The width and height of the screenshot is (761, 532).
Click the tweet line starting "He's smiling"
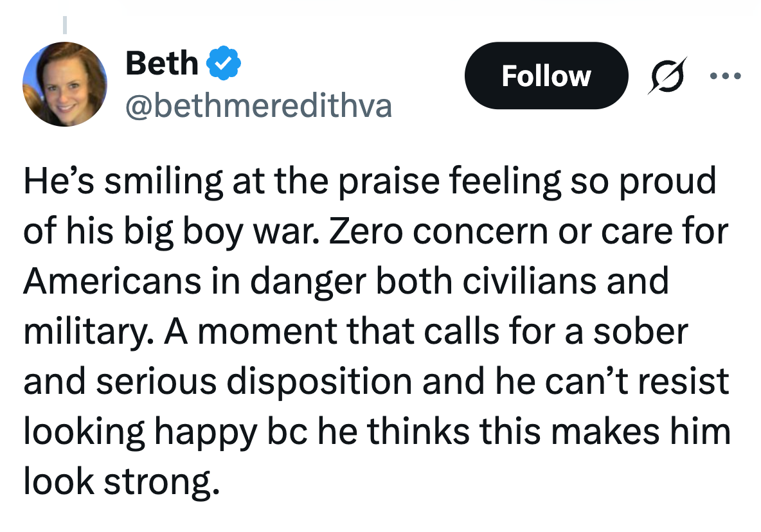[x=369, y=182]
